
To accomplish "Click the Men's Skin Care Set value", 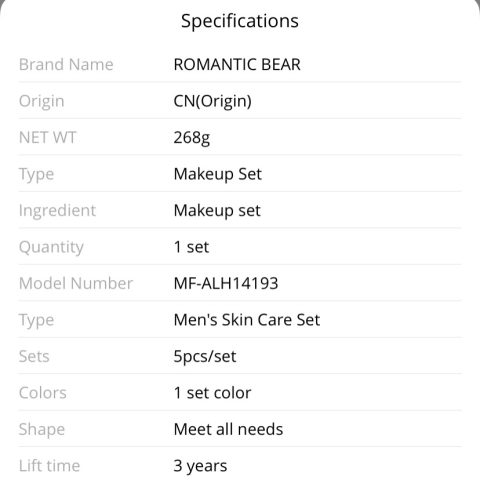I will [247, 320].
